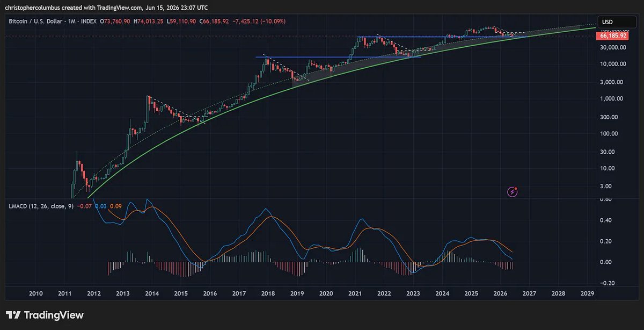Click the 2016 label on time axis
The width and height of the screenshot is (644, 330).
pyautogui.click(x=210, y=294)
